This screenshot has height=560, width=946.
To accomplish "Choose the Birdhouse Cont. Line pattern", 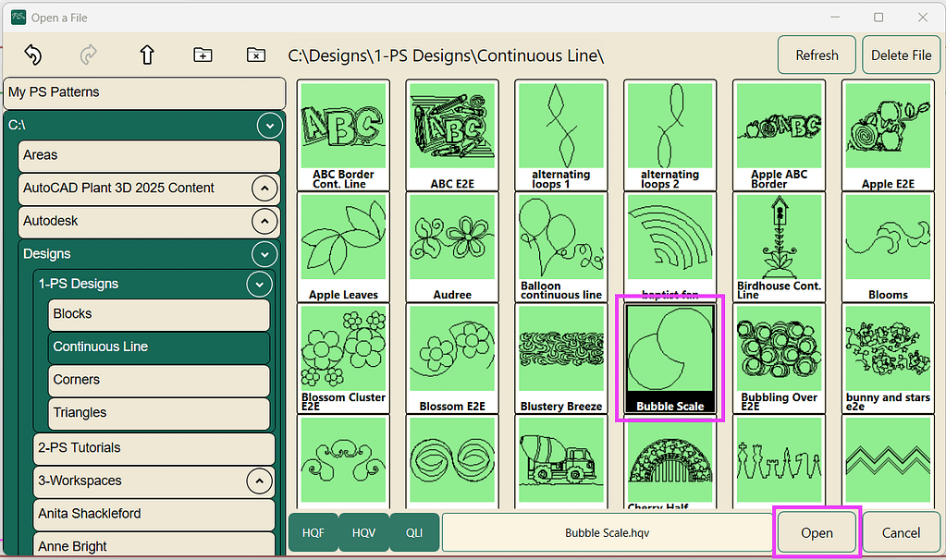I will [780, 246].
